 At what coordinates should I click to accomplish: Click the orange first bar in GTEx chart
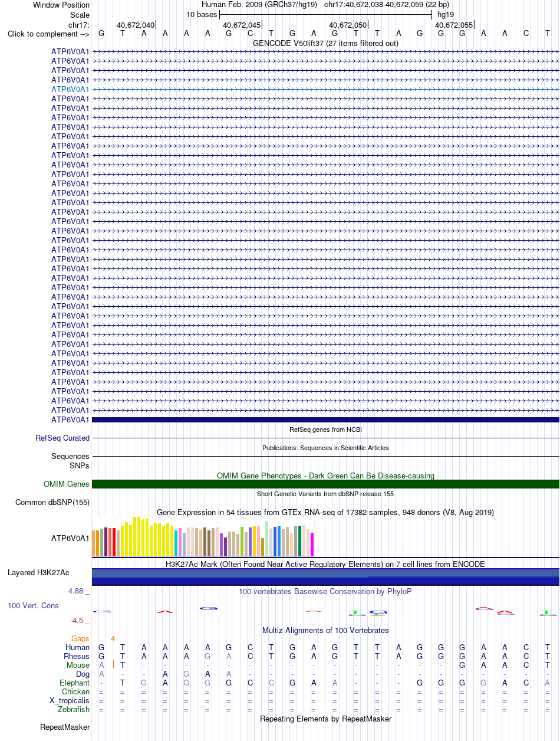click(94, 543)
